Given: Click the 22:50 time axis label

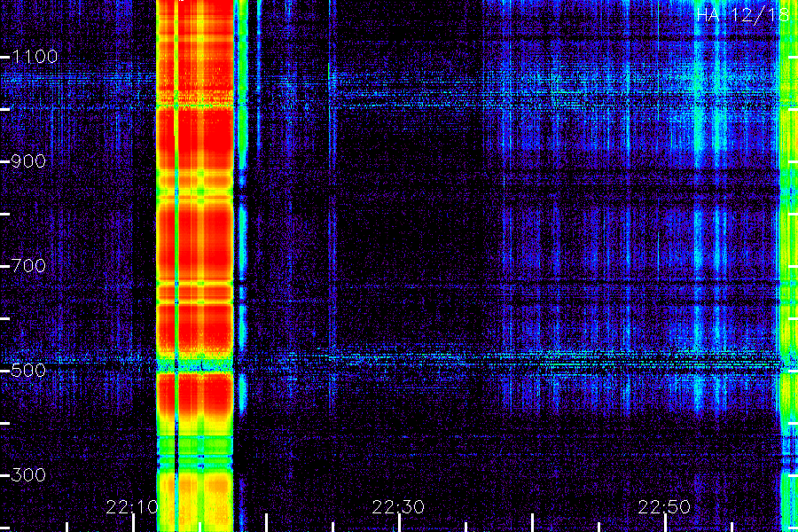Looking at the screenshot, I should point(664,507).
